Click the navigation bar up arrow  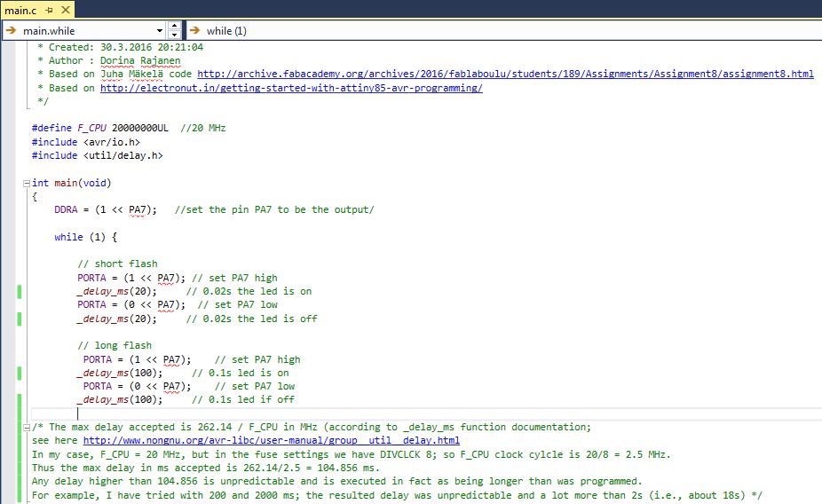tap(174, 26)
